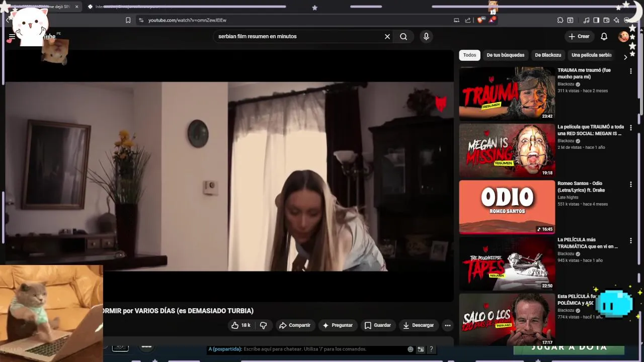Open options menu for TRAUMA video
The image size is (644, 362).
(630, 71)
